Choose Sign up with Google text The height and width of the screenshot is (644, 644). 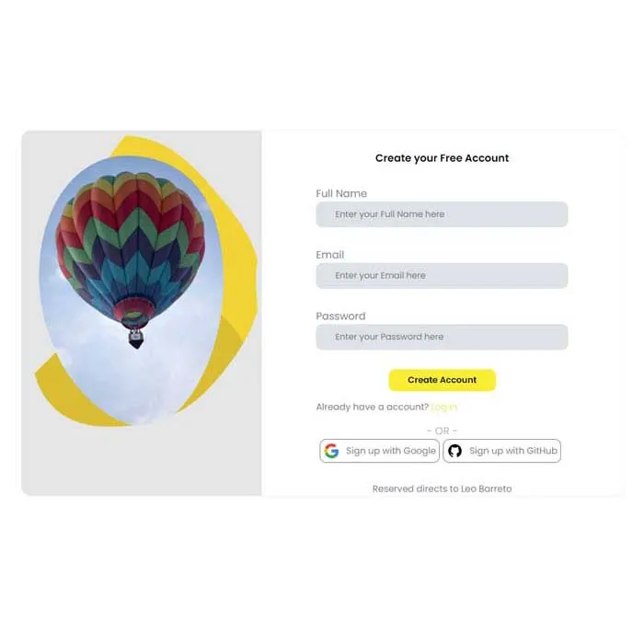point(390,451)
